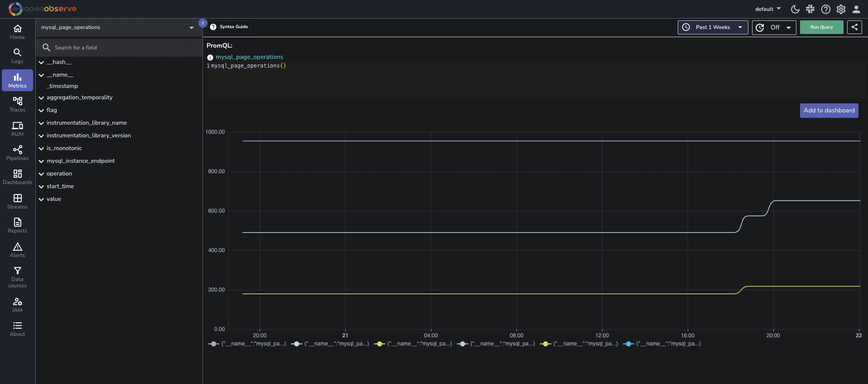The height and width of the screenshot is (384, 868).
Task: Open the IAM sidebar icon
Action: [18, 305]
